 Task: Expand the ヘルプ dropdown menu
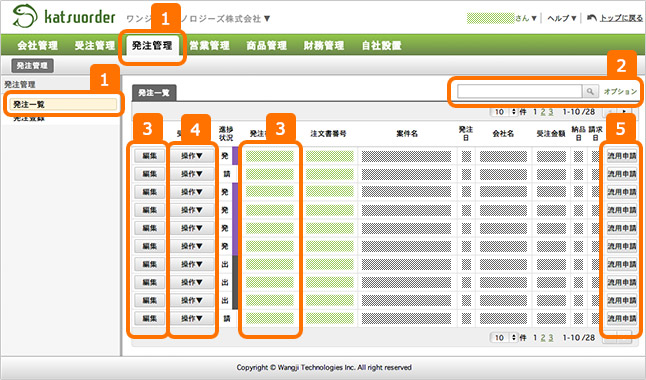coord(561,18)
